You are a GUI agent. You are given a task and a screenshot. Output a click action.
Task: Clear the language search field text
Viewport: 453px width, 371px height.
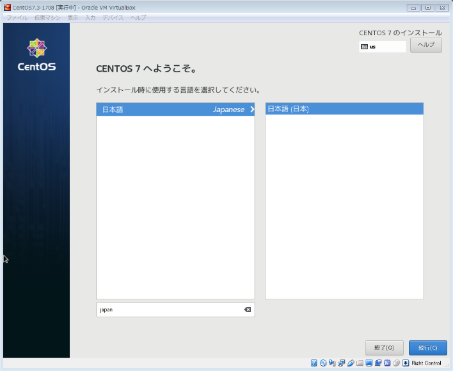[248, 310]
